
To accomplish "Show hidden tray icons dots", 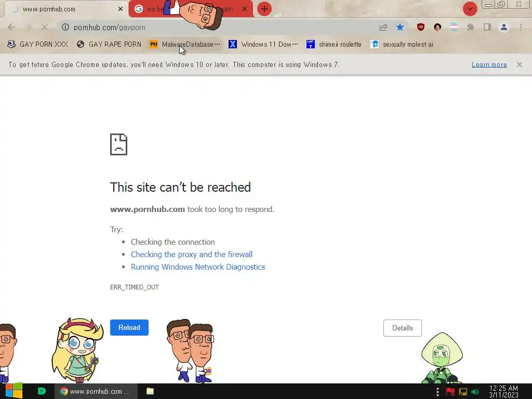I will (437, 392).
